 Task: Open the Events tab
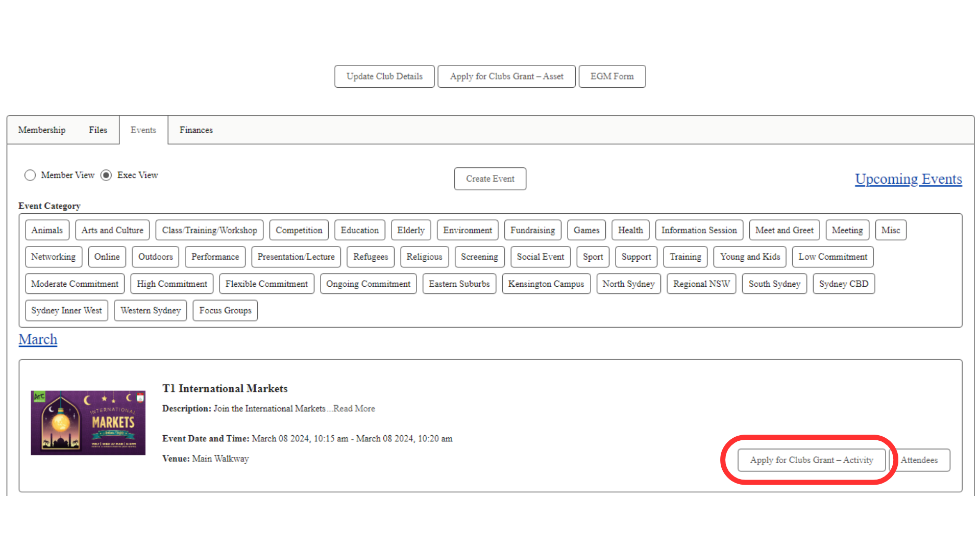click(x=144, y=130)
